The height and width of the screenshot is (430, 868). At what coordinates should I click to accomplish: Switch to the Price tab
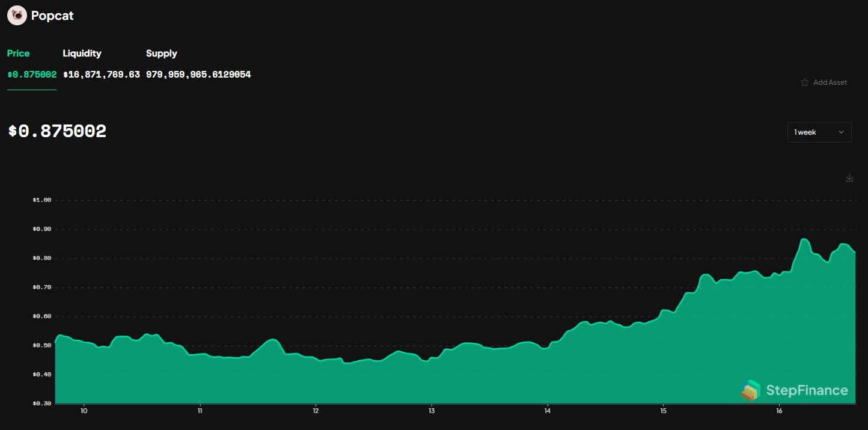point(18,54)
